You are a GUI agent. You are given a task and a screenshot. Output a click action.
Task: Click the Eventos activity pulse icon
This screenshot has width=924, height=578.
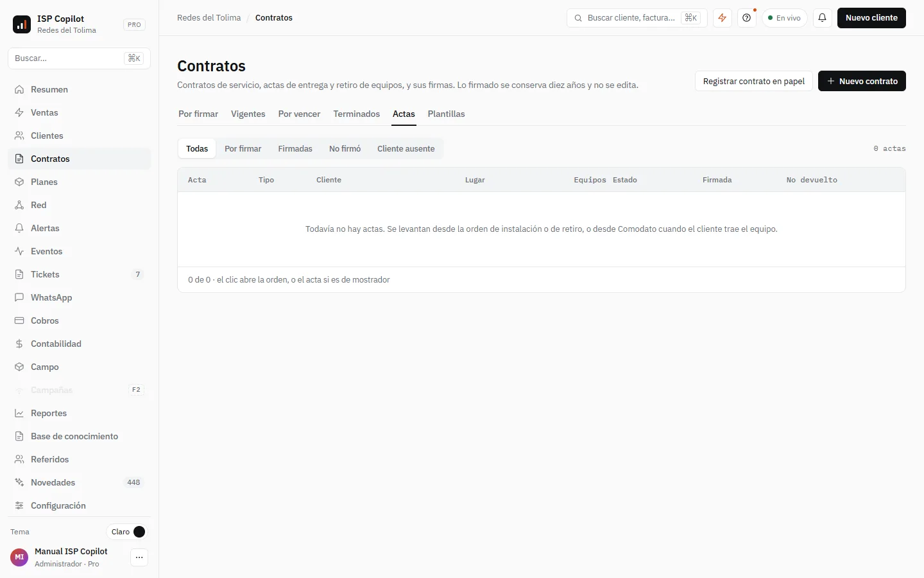coord(19,252)
